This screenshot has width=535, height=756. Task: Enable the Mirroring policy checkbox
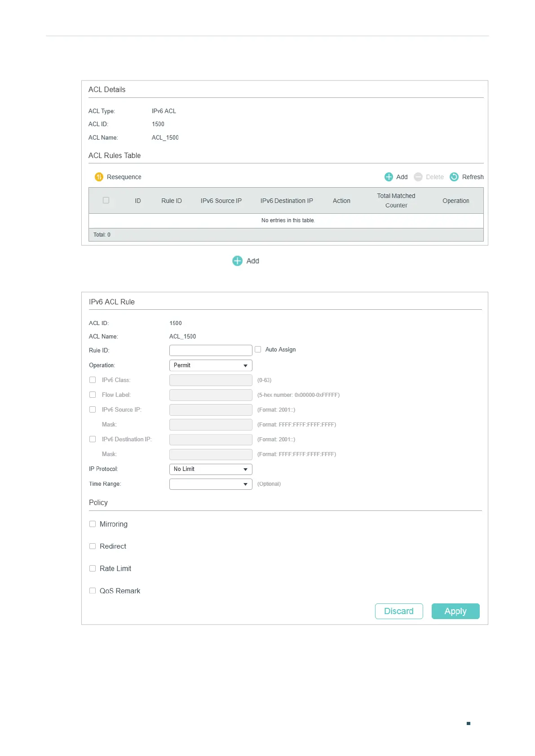coord(93,524)
